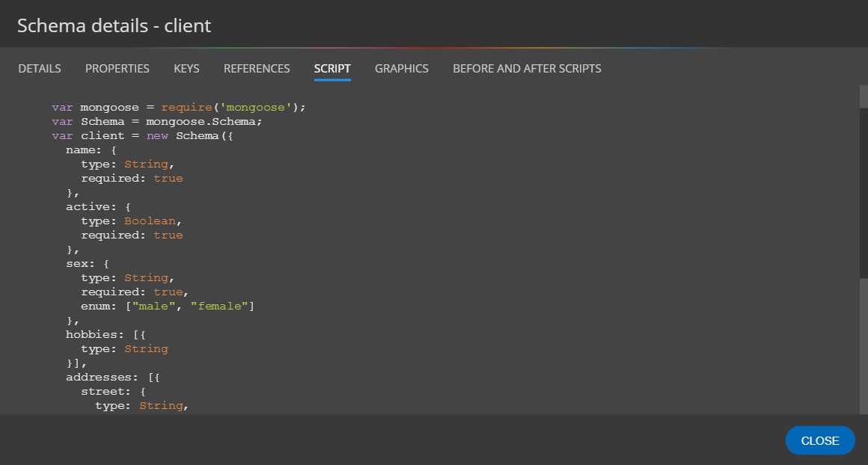This screenshot has width=868, height=465.
Task: Click the line "var Schema = mongoose.Schema;"
Action: pyautogui.click(x=157, y=122)
